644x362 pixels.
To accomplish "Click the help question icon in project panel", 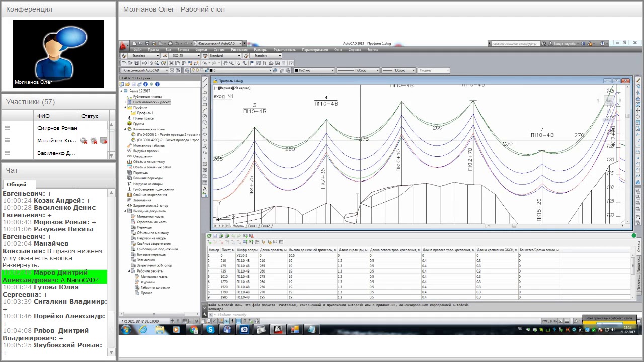I will (x=157, y=84).
